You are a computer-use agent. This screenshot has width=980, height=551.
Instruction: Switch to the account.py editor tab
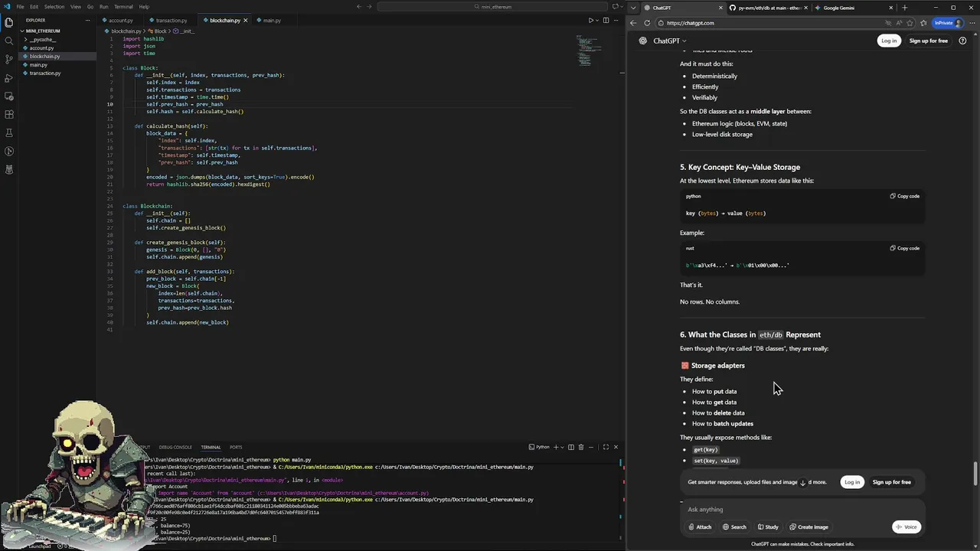[120, 20]
